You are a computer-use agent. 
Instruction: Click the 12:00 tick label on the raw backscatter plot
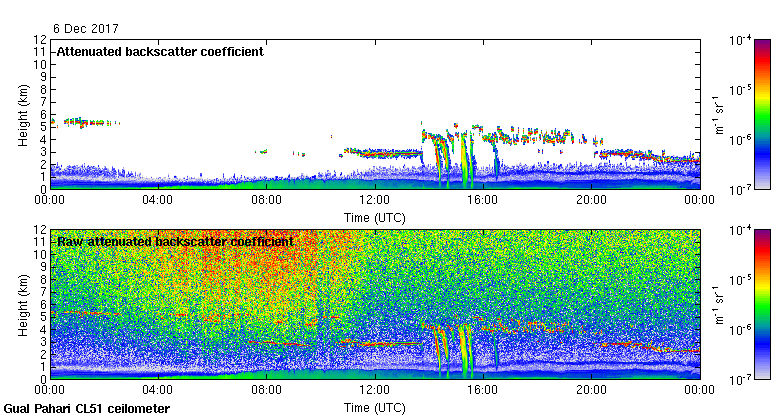click(375, 390)
